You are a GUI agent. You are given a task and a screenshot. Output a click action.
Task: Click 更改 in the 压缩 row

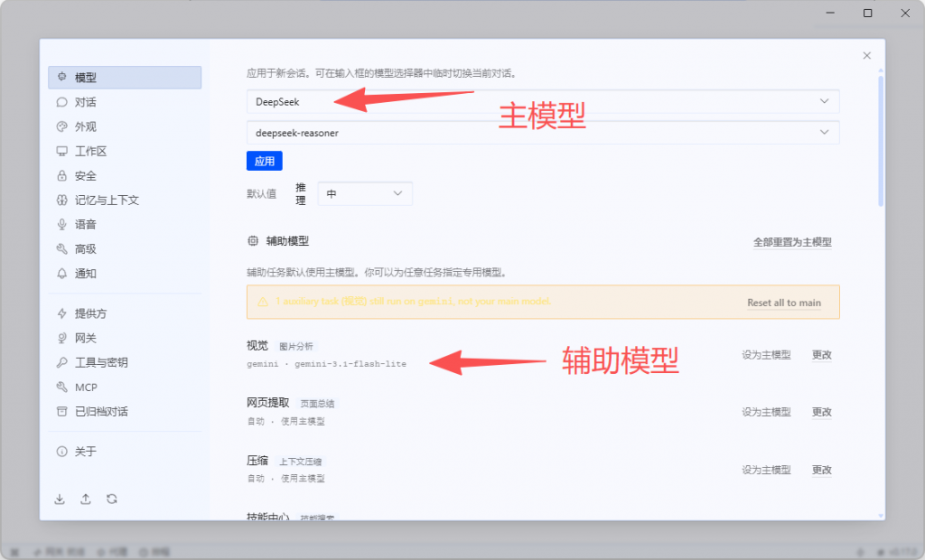click(x=822, y=470)
